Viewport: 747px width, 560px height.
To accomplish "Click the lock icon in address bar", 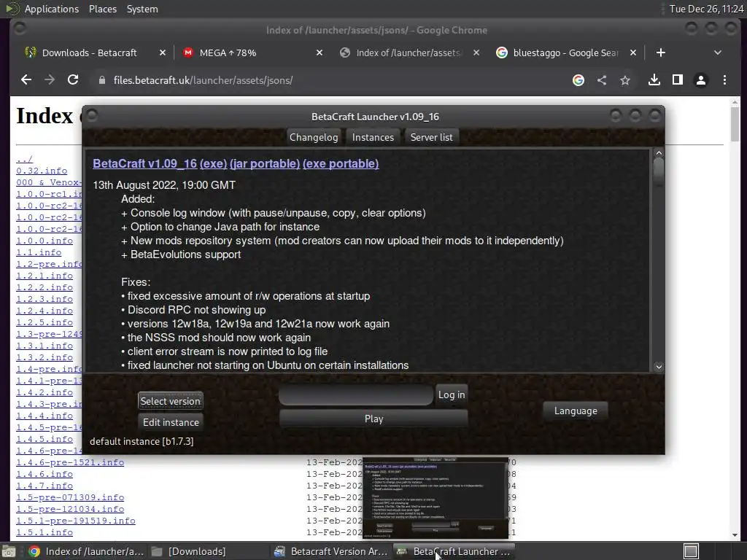I will pyautogui.click(x=101, y=80).
